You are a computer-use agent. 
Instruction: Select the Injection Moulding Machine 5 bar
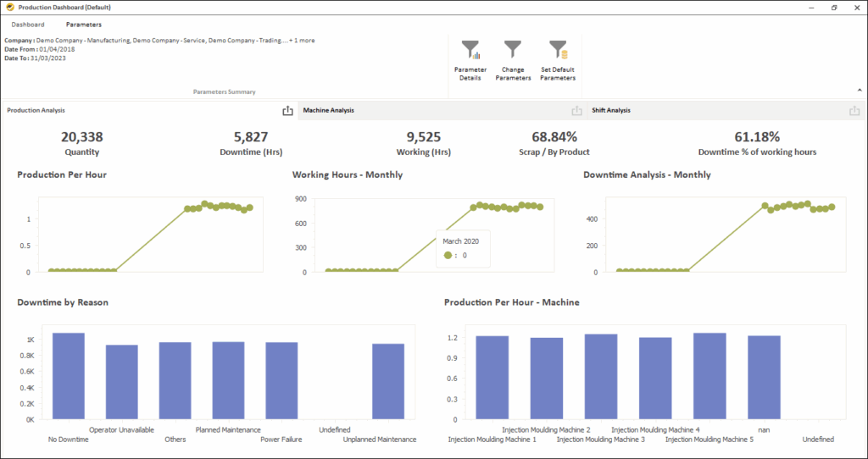(x=709, y=376)
